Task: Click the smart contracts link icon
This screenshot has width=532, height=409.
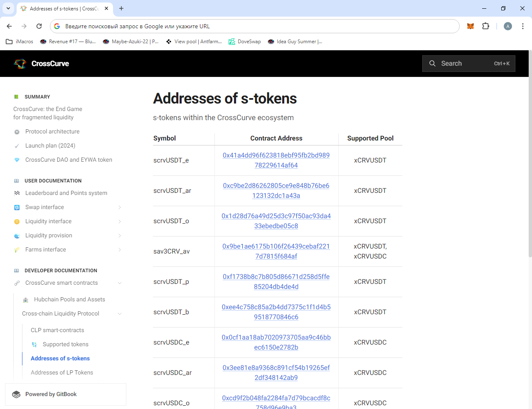Action: (x=17, y=283)
